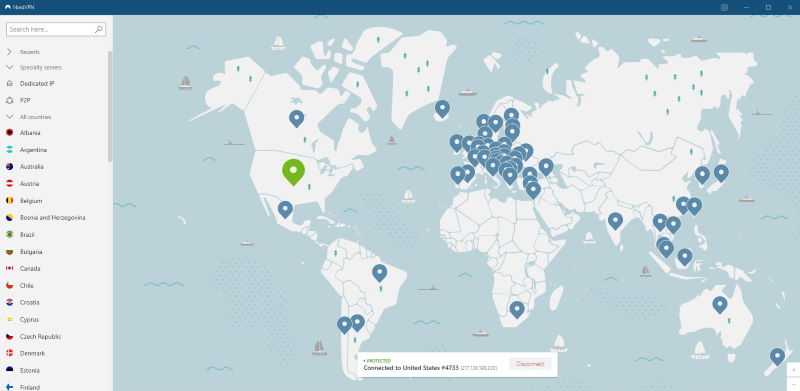Click the Canada map pin

296,118
